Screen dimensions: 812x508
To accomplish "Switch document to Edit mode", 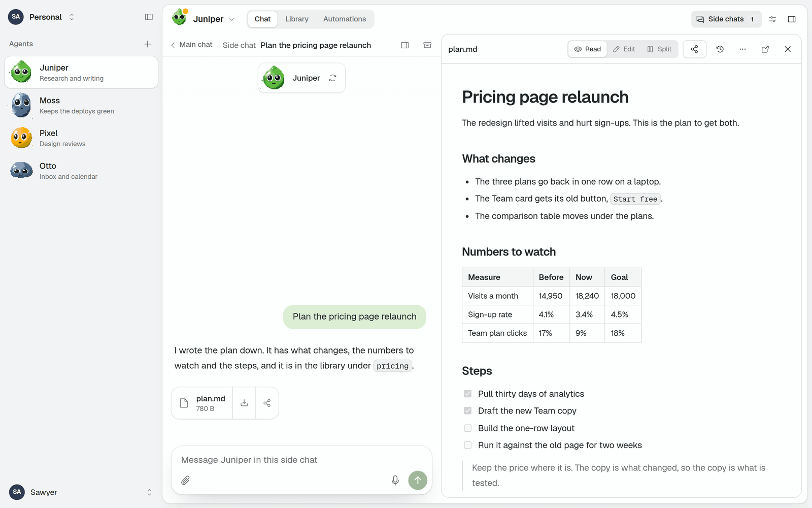I will tap(624, 49).
